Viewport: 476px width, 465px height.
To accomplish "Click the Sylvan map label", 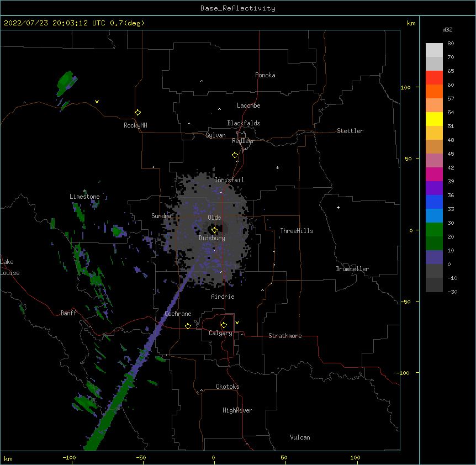I will click(x=215, y=135).
